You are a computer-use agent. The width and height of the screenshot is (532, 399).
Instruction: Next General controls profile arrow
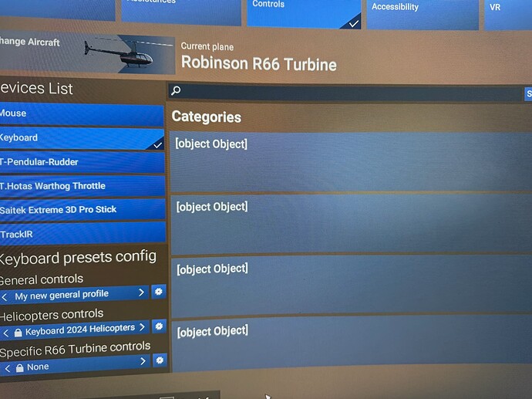[x=141, y=292]
